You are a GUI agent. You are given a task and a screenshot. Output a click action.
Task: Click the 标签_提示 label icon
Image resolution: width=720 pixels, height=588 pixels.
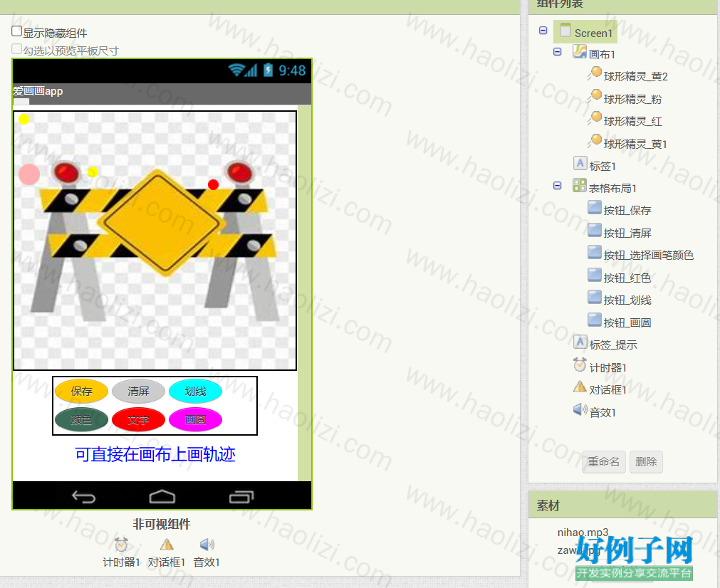click(x=580, y=342)
